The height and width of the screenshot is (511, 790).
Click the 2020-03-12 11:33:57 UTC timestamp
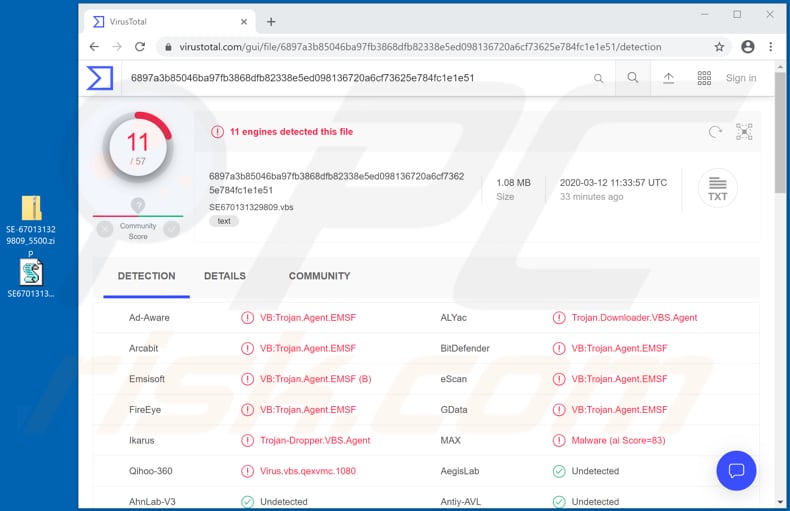[x=613, y=182]
